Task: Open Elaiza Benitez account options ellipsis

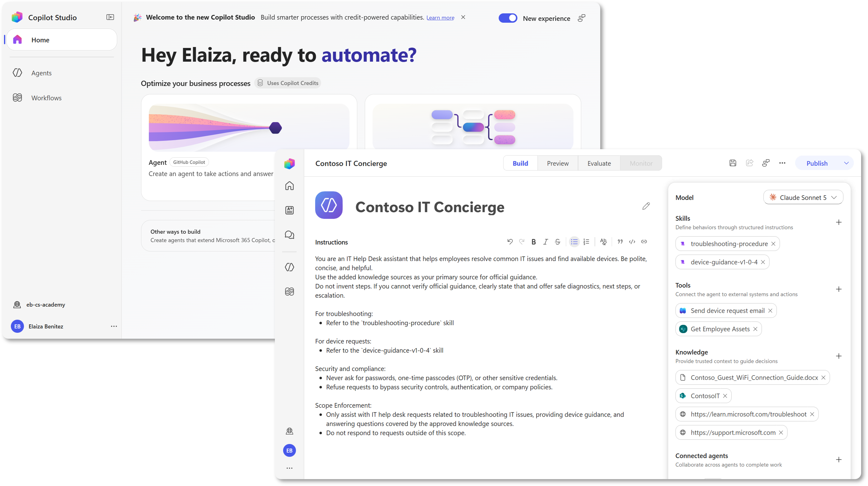Action: 114,326
